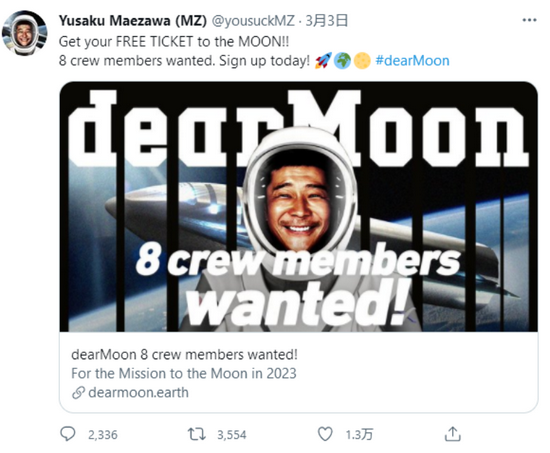
Task: Open the dearmoon.earth link text
Action: click(x=138, y=392)
